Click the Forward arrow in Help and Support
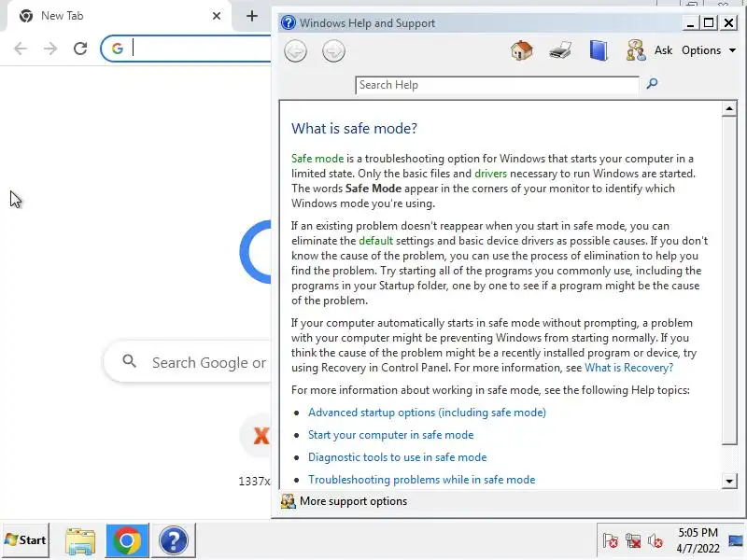Viewport: 747px width, 560px height. 333,51
